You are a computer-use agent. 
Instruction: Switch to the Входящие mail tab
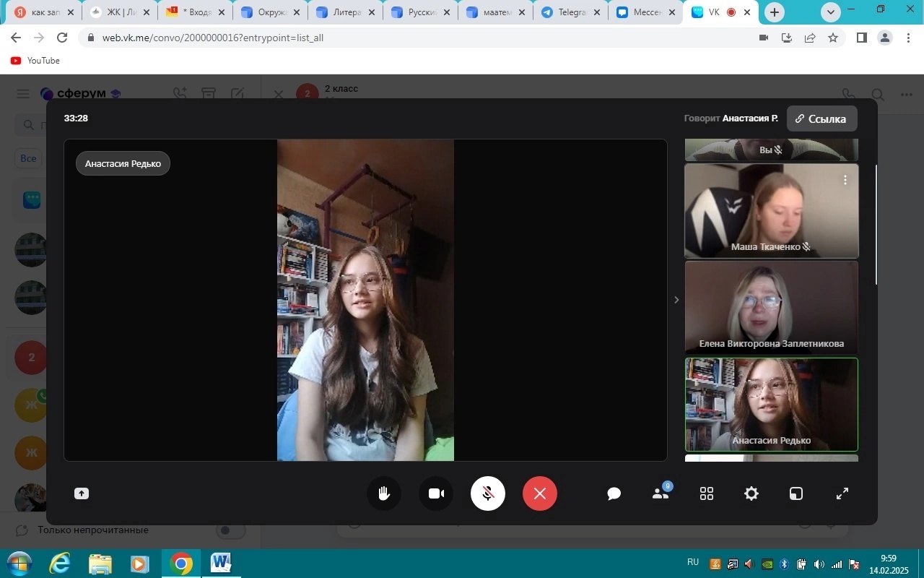[196, 12]
